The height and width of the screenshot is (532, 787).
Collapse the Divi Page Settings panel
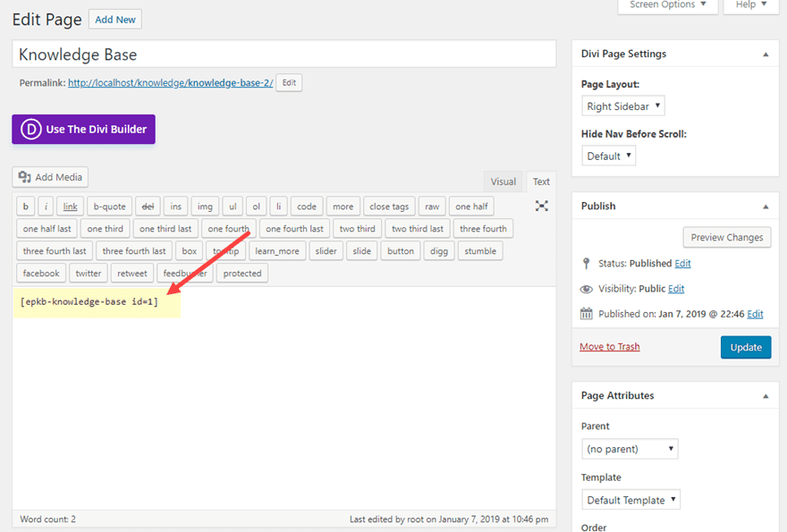coord(765,54)
